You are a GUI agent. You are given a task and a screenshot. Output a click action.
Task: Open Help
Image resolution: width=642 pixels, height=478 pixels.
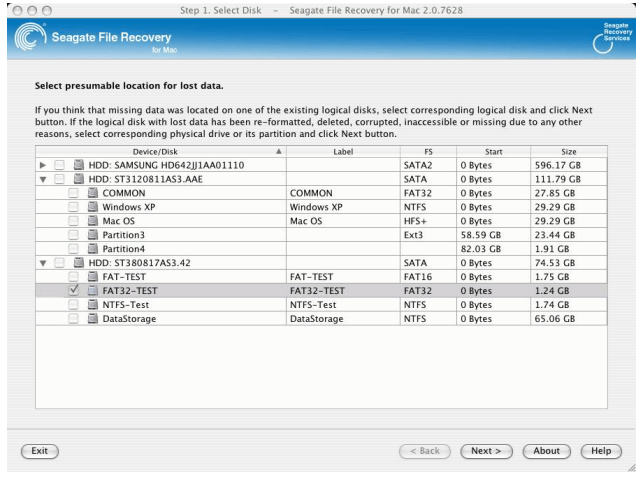pos(601,451)
